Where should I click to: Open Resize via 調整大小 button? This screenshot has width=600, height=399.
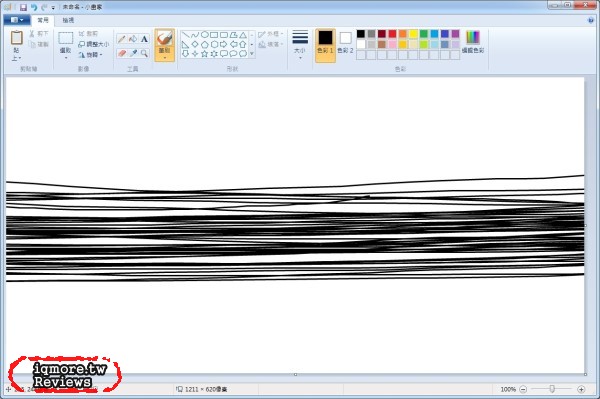pyautogui.click(x=94, y=44)
